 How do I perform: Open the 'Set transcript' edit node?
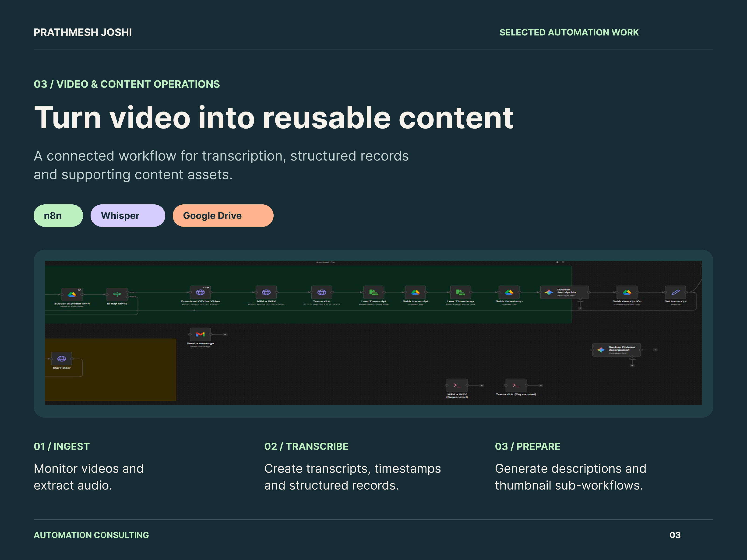point(675,292)
